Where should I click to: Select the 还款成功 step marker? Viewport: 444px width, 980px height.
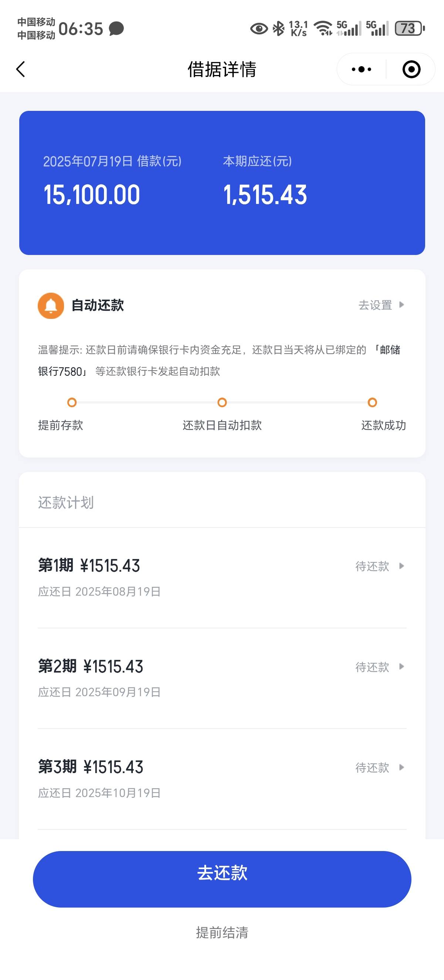point(373,402)
